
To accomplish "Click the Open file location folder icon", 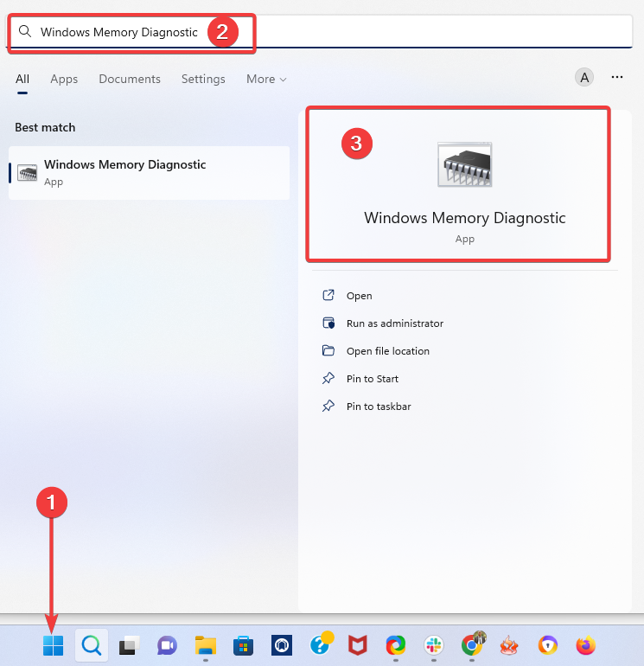I will [328, 350].
